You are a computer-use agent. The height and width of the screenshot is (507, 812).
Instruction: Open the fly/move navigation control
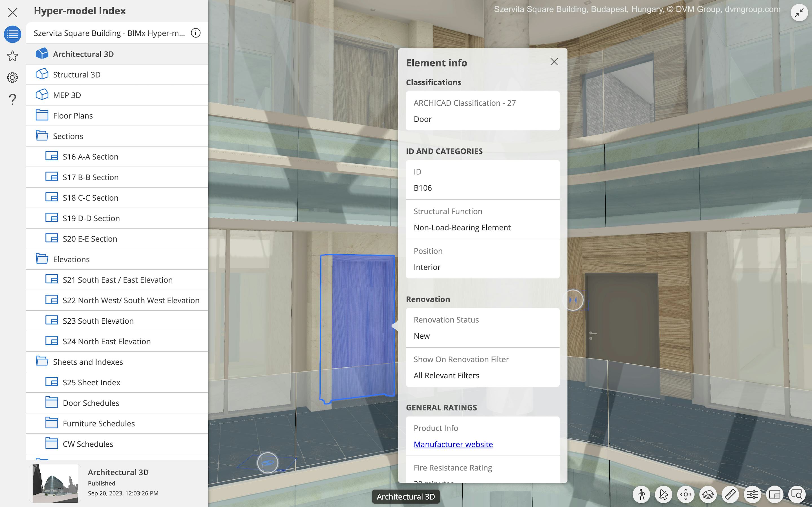pos(685,494)
